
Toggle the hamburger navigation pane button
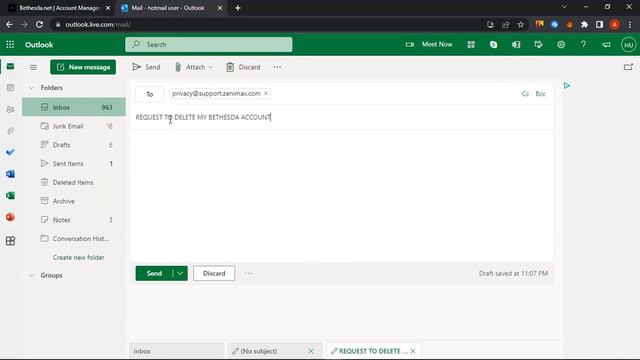click(x=33, y=67)
